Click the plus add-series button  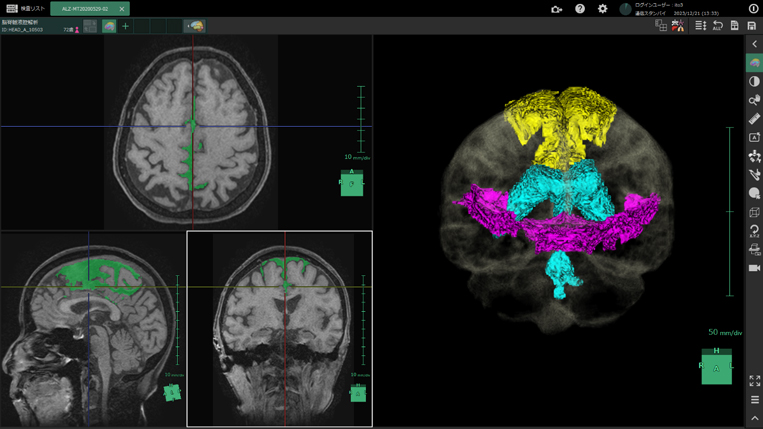(x=125, y=26)
